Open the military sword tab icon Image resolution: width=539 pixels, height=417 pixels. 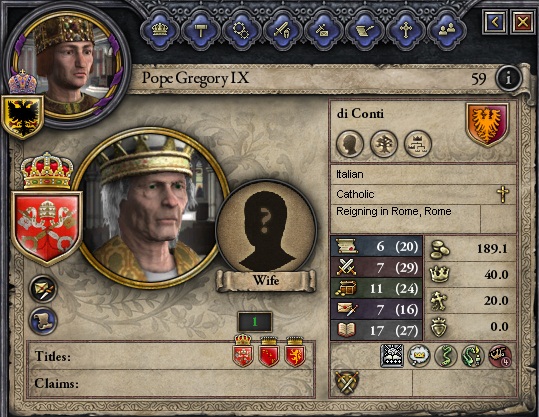coord(282,30)
